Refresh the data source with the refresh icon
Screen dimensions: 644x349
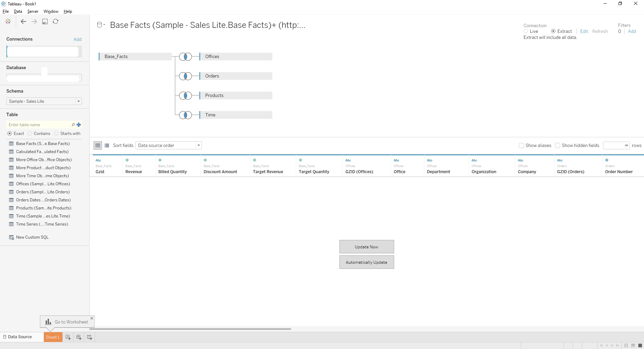[x=56, y=21]
